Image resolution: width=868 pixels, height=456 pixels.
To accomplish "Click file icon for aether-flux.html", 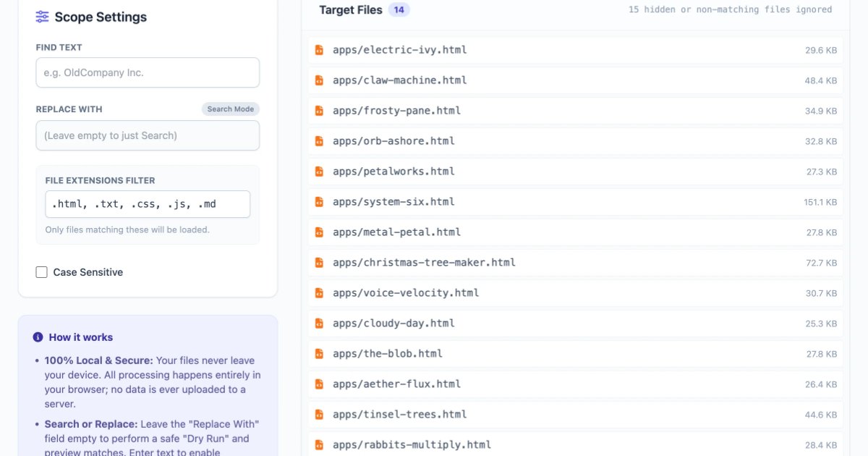I will 319,384.
